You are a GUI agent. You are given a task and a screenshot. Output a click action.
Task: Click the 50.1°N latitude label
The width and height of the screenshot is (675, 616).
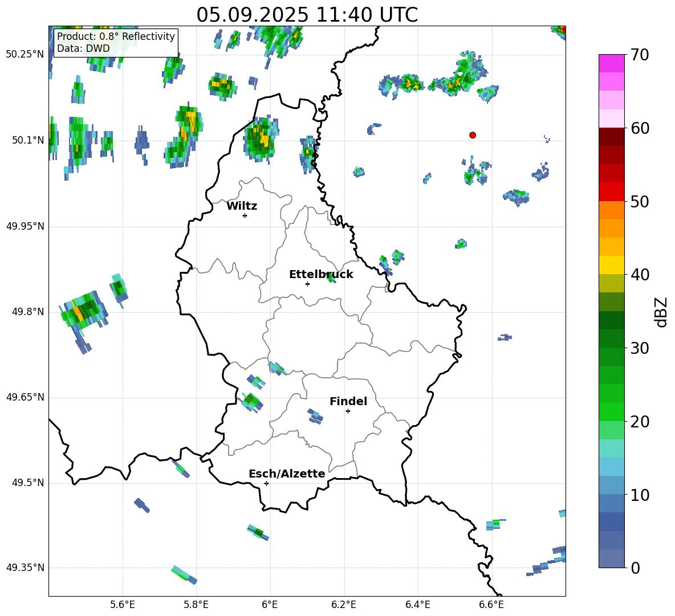click(28, 140)
